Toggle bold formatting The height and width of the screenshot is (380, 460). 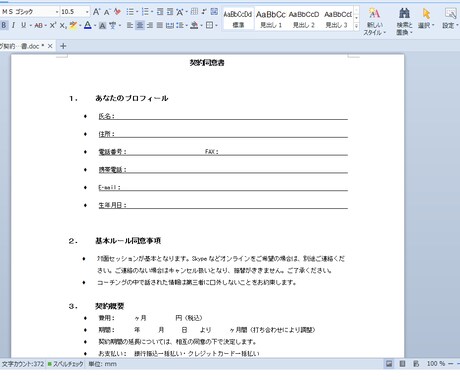click(4, 25)
